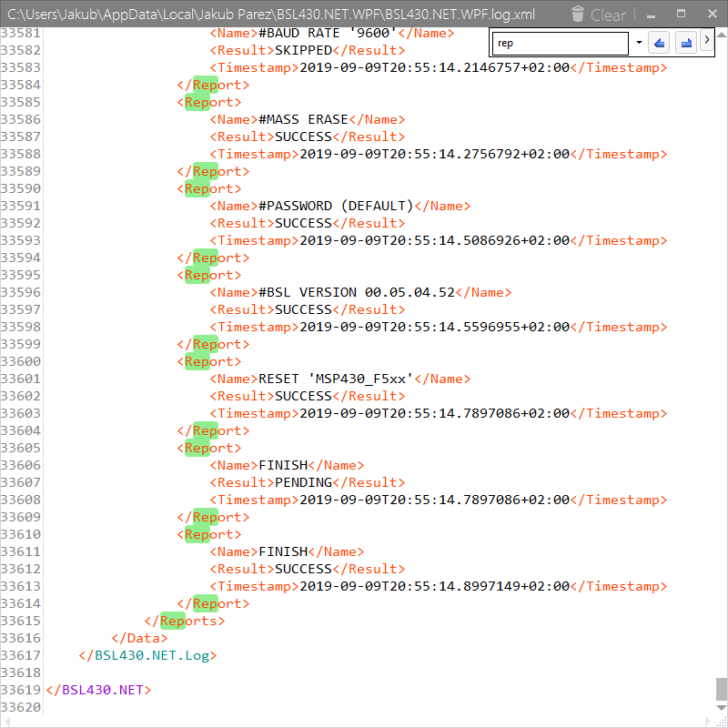The height and width of the screenshot is (728, 728).
Task: Minimize the log viewer window
Action: pyautogui.click(x=651, y=15)
